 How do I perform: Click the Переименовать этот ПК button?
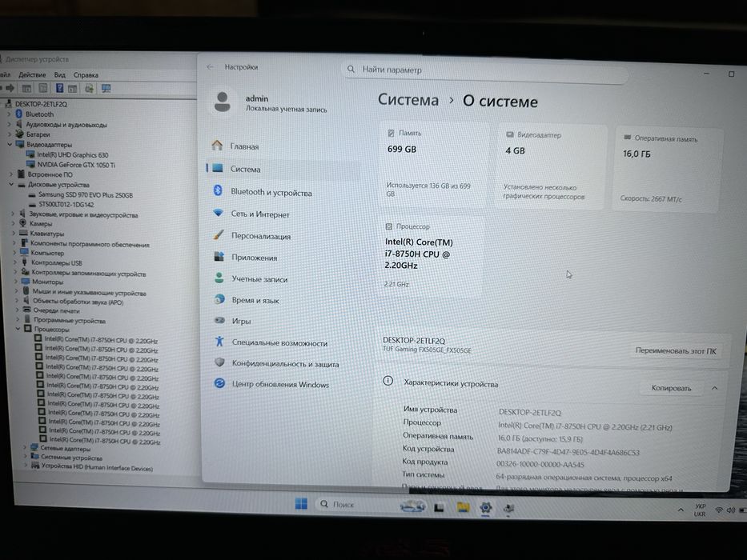point(676,350)
